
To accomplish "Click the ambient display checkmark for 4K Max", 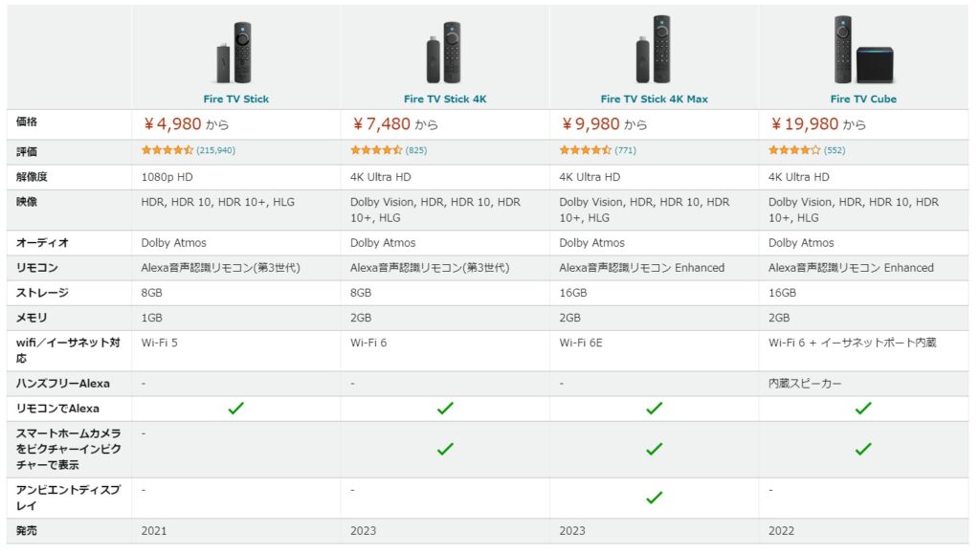I will coord(654,498).
